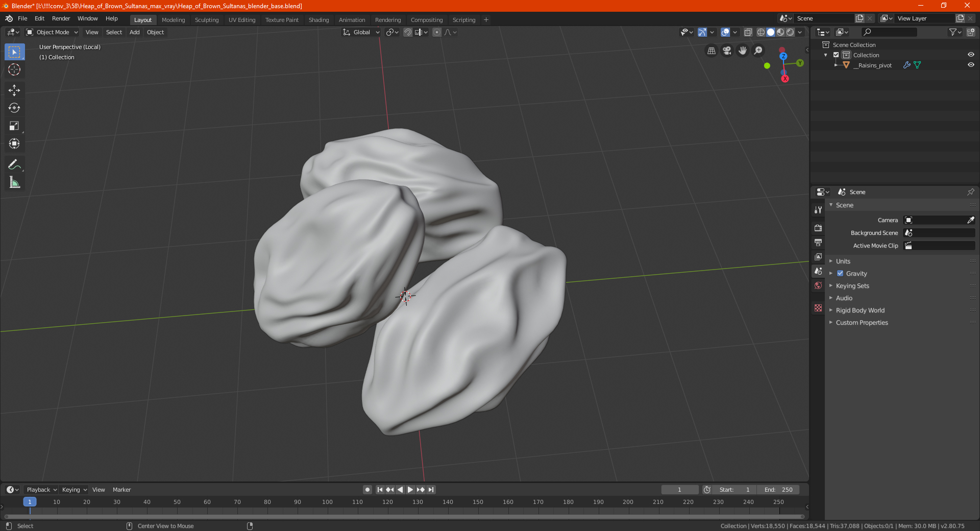The height and width of the screenshot is (531, 980).
Task: Click the outliner search field
Action: pos(889,32)
